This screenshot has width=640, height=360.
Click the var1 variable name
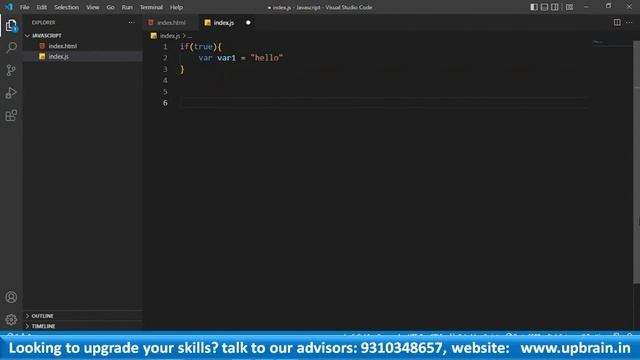pyautogui.click(x=227, y=58)
